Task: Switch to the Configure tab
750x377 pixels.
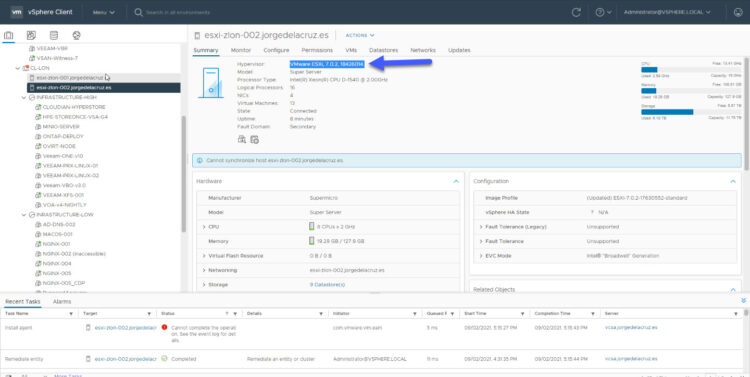Action: click(276, 50)
